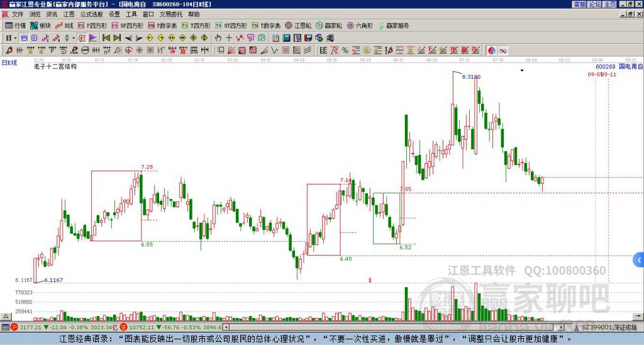Viewport: 644px width, 345px height.
Task: Click the black left arrow icon
Action: 128,38
